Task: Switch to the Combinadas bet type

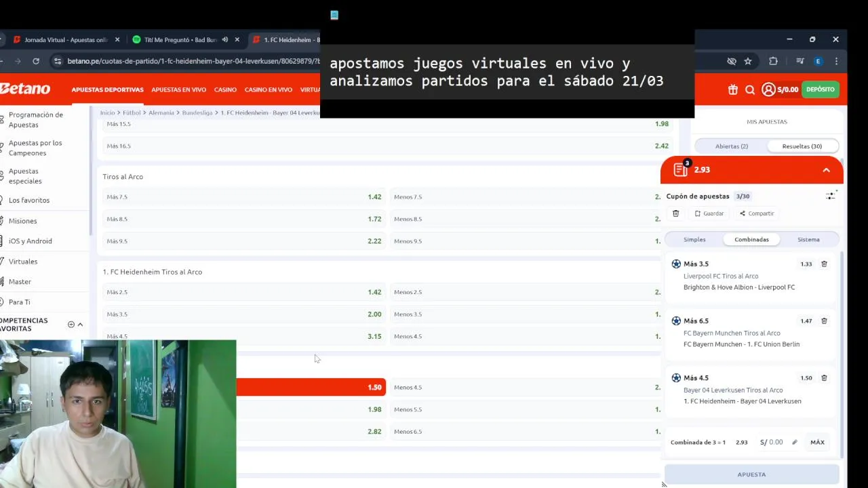Action: (x=751, y=240)
